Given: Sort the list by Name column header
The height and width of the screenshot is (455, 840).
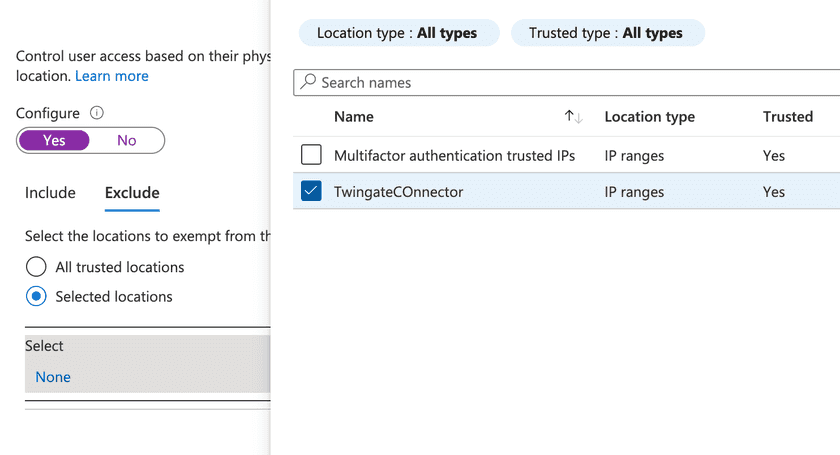Looking at the screenshot, I should [x=354, y=117].
